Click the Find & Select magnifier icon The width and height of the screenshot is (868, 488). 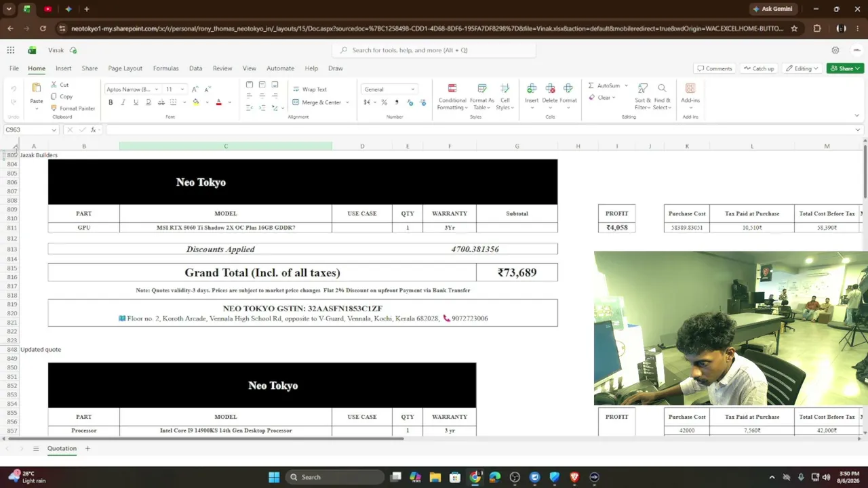pos(662,88)
